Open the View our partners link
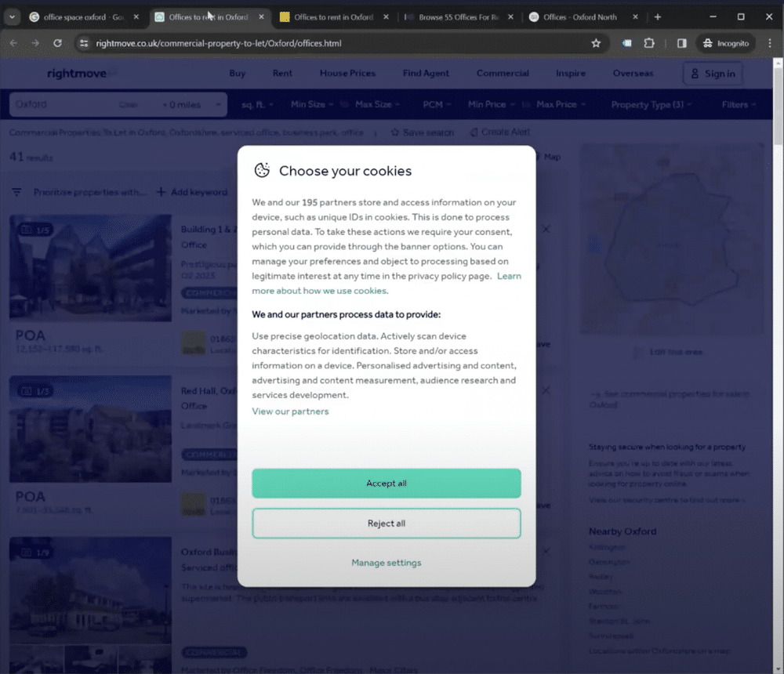 click(290, 411)
